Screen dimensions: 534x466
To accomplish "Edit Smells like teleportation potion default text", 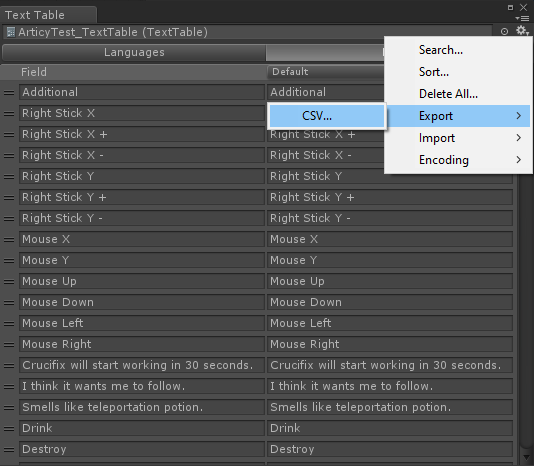I will [390, 407].
